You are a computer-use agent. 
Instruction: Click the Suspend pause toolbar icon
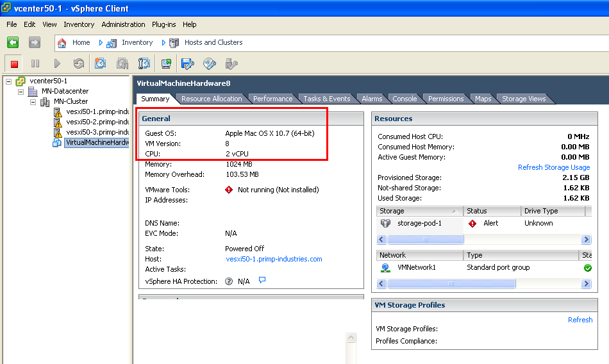35,63
